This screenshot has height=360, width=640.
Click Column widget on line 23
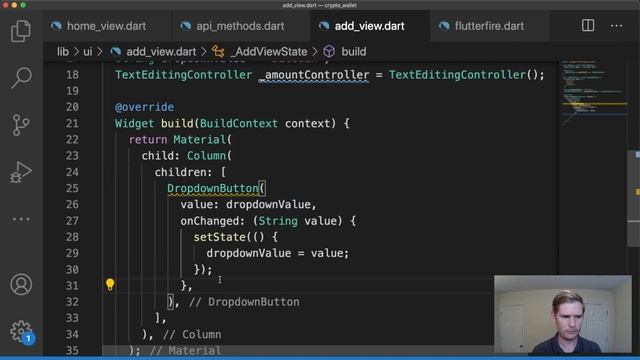coord(206,156)
